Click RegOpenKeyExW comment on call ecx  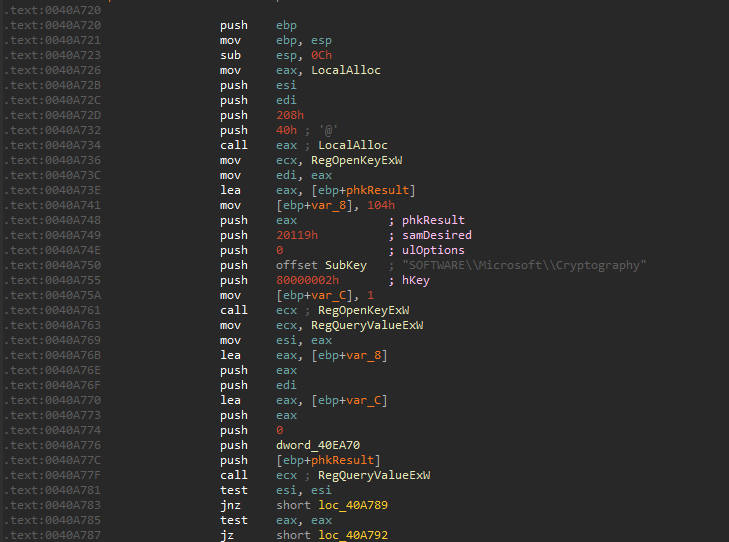click(364, 310)
